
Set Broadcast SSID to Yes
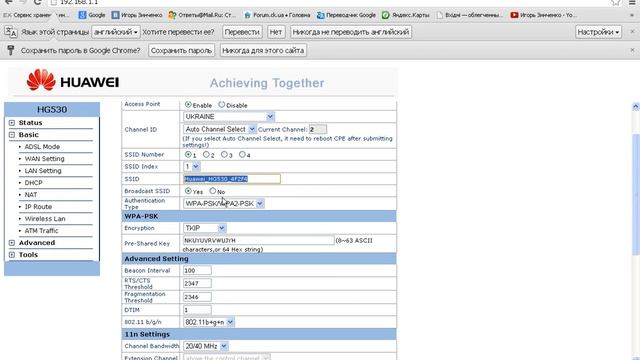pyautogui.click(x=188, y=191)
